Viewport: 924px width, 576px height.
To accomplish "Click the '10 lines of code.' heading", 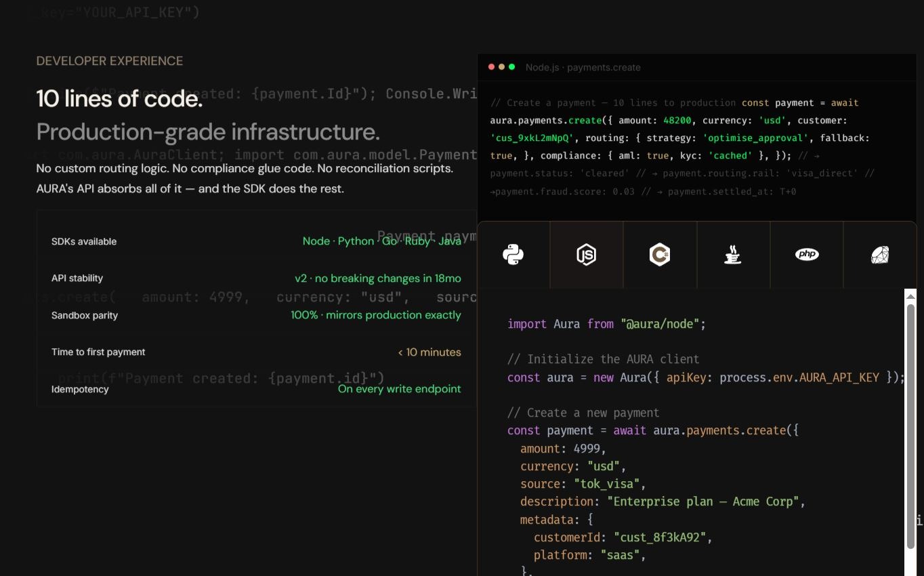I will (x=119, y=99).
